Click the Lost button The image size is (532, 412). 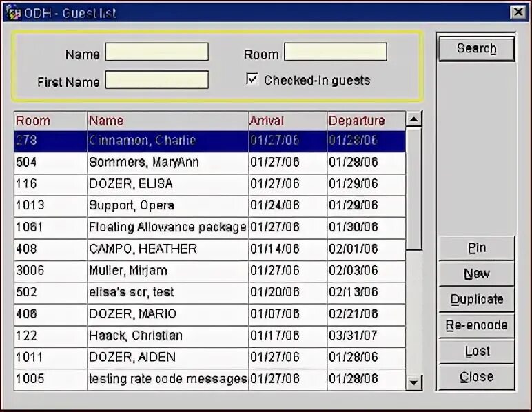tap(477, 351)
